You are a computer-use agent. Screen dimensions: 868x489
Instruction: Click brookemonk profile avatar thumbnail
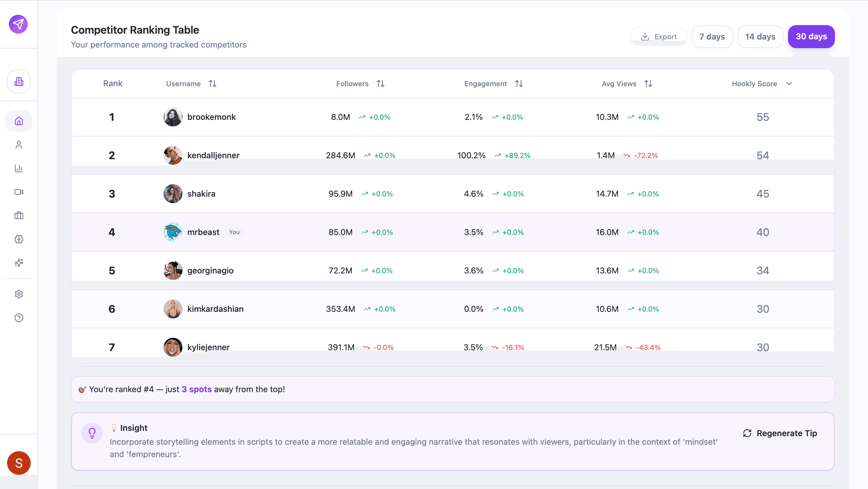[173, 117]
